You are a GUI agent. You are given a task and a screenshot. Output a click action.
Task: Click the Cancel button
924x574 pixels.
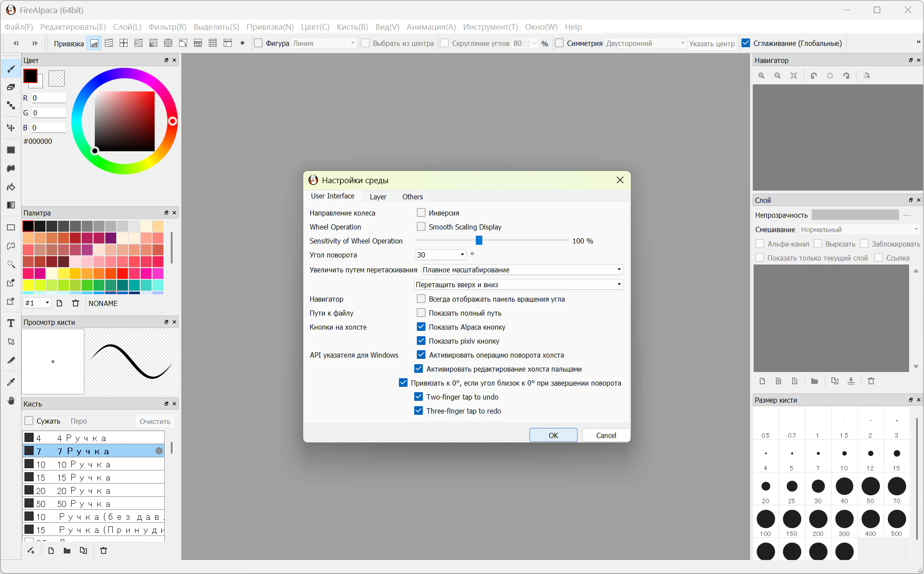pos(606,435)
